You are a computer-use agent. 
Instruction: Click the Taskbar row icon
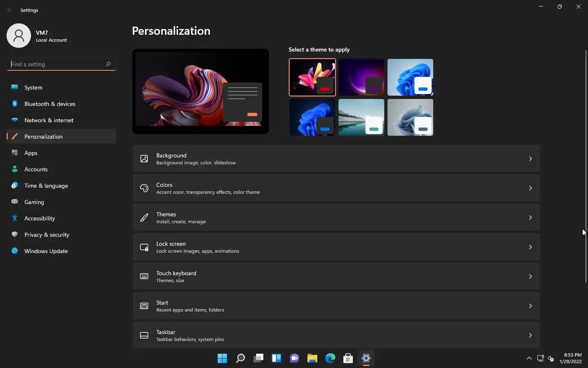coord(144,335)
